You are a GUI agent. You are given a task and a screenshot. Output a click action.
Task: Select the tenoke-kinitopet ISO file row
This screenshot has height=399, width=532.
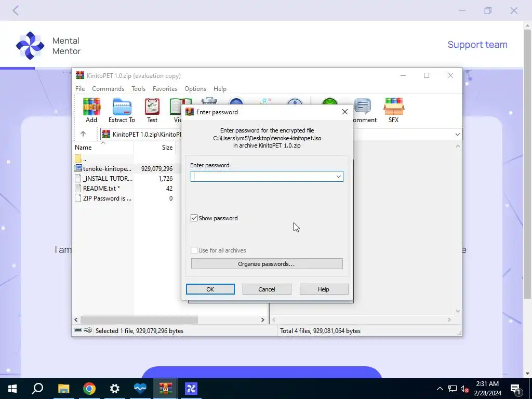124,169
